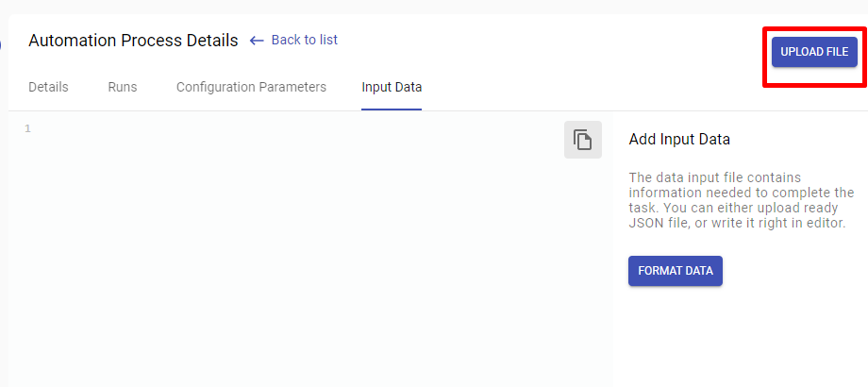Open the Runs tab
This screenshot has height=387, width=868.
click(123, 87)
